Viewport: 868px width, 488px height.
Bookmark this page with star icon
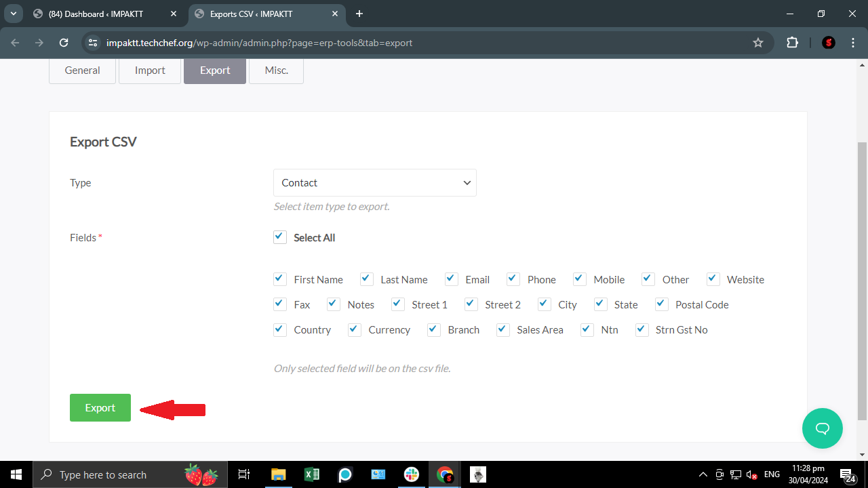pos(758,43)
